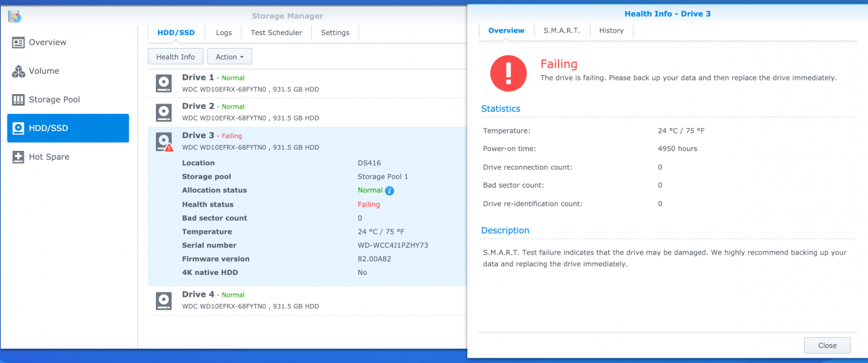This screenshot has height=363, width=868.
Task: Switch to the Logs tab
Action: click(224, 33)
